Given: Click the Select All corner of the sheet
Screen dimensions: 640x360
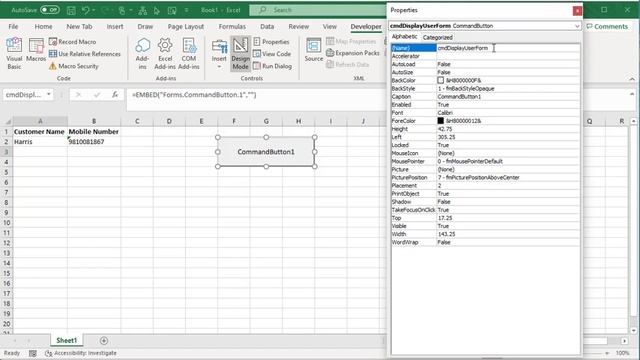Looking at the screenshot, I should tap(7, 121).
